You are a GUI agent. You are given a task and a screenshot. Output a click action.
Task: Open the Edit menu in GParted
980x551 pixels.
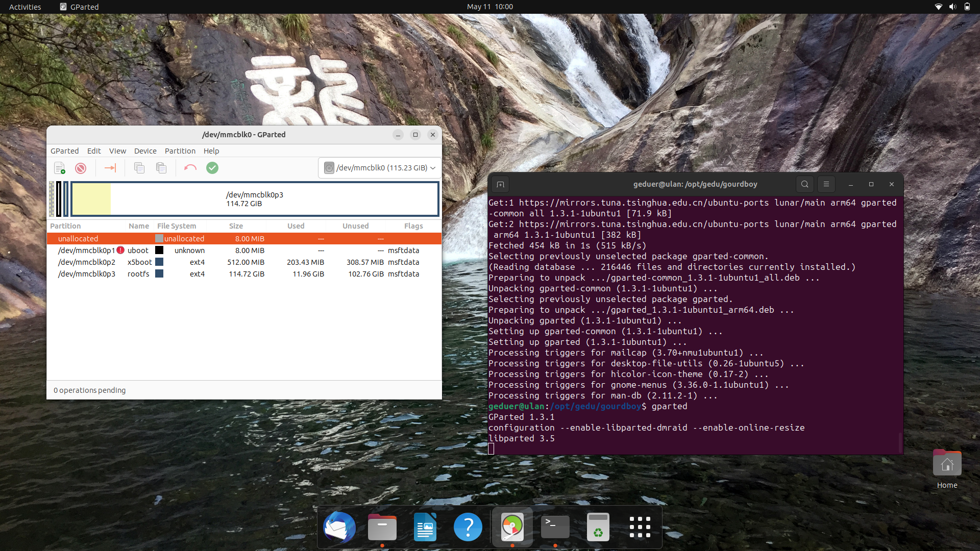pyautogui.click(x=94, y=151)
